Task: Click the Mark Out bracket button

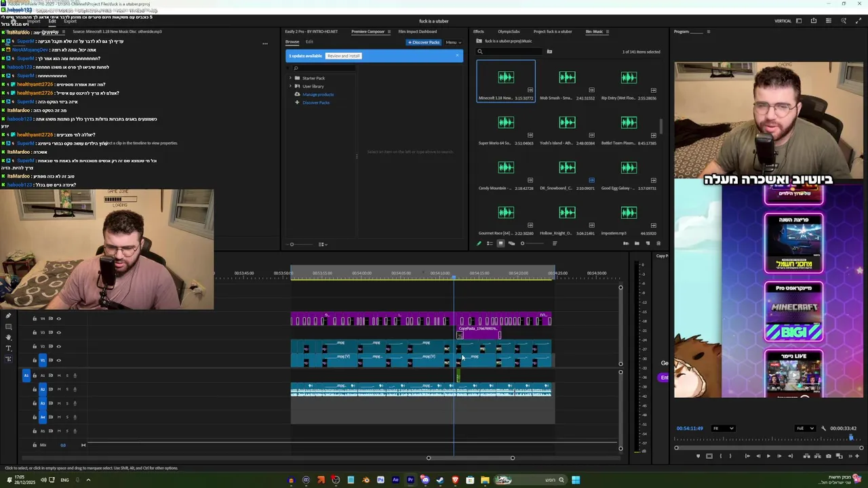Action: click(730, 456)
